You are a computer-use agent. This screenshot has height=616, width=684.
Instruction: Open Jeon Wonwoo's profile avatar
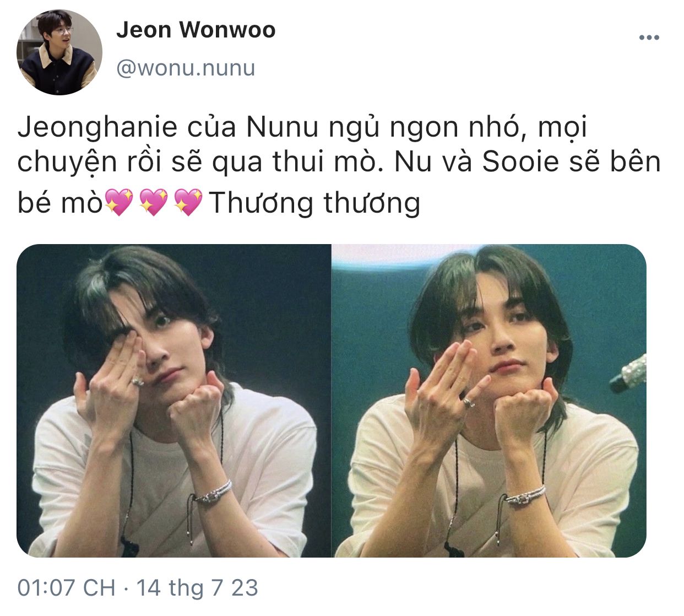[x=59, y=52]
